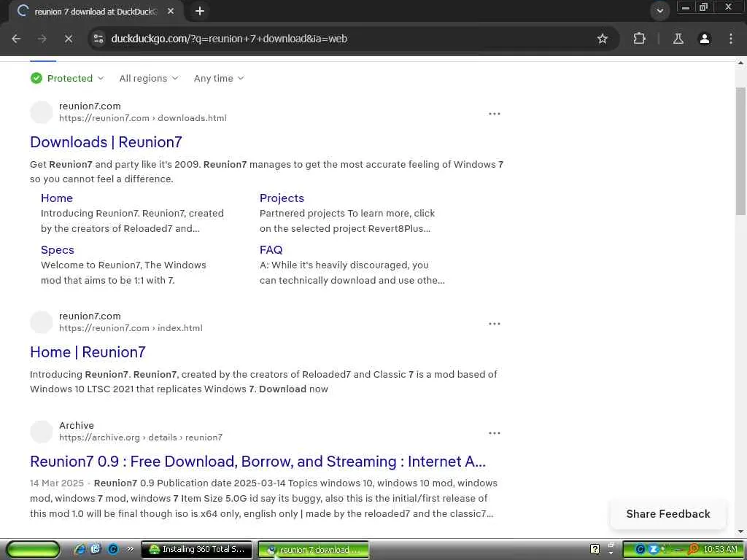The width and height of the screenshot is (747, 560).
Task: Click the Archive result favicon
Action: point(42,432)
